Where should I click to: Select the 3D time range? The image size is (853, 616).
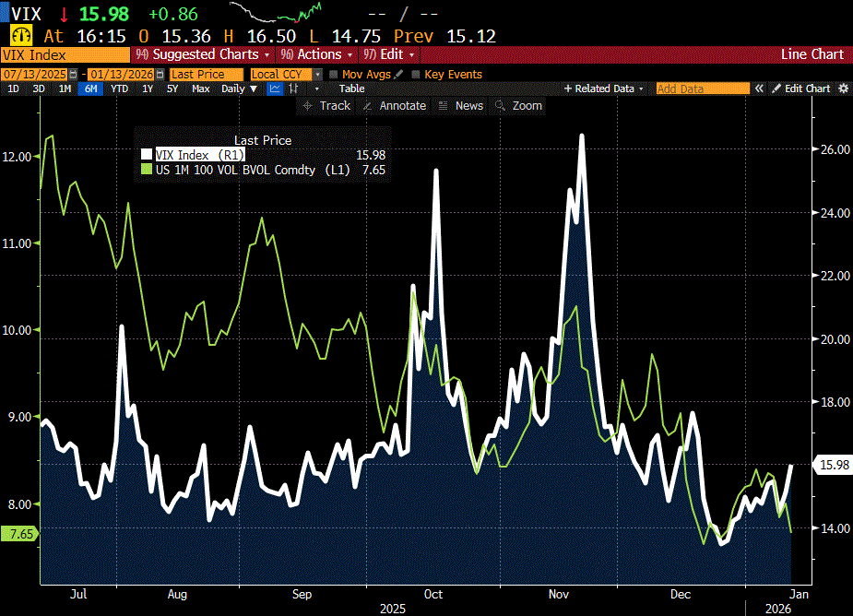[39, 89]
